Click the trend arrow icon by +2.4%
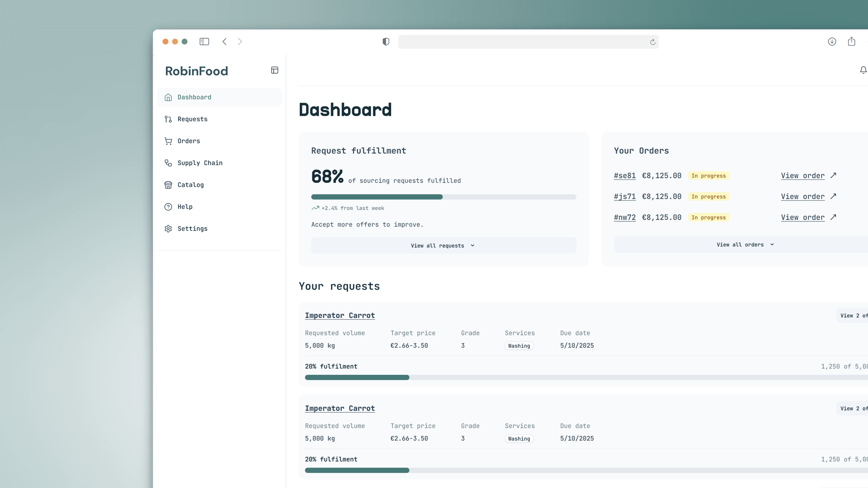The height and width of the screenshot is (488, 868). 315,208
